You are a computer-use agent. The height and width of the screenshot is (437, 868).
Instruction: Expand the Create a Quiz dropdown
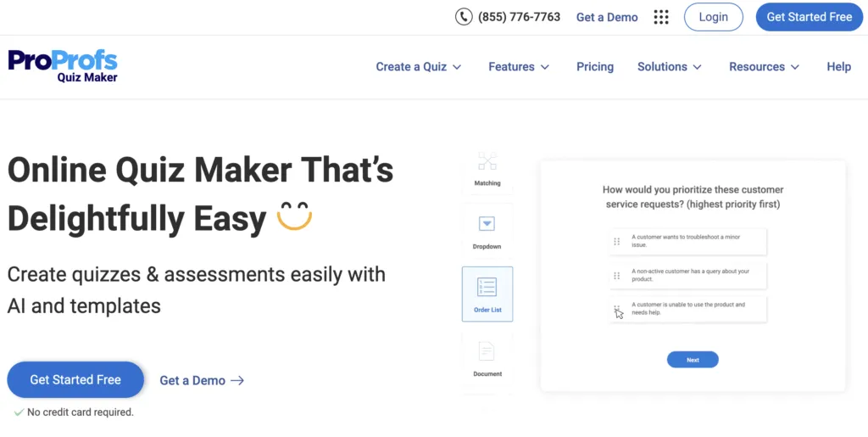(x=419, y=67)
